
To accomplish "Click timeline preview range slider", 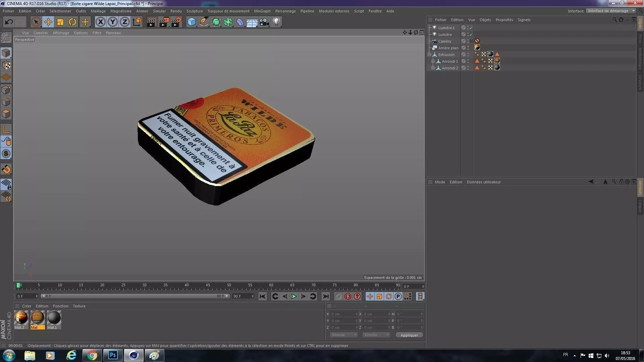I will pyautogui.click(x=135, y=296).
